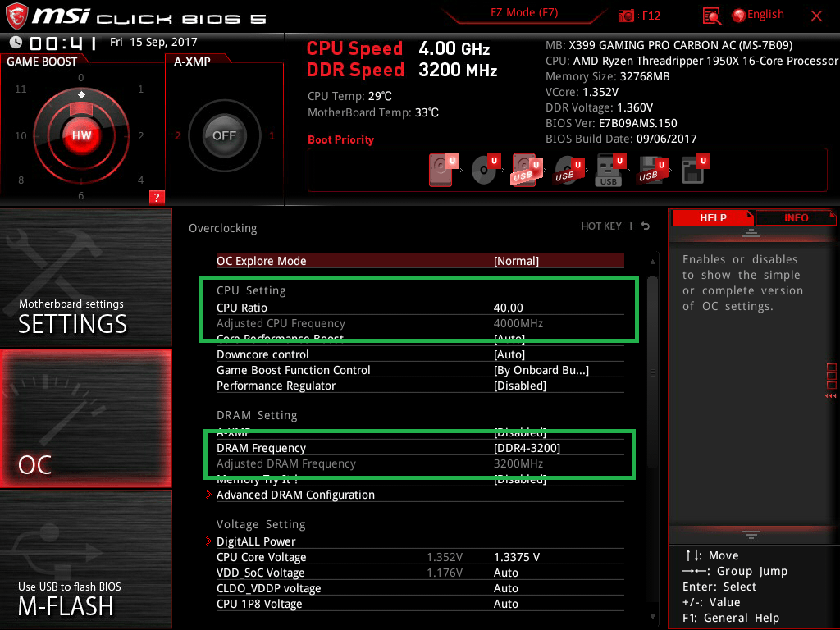Click the MotherBoard Temp: 33°C reading
Screen dimensions: 840x630
[373, 112]
